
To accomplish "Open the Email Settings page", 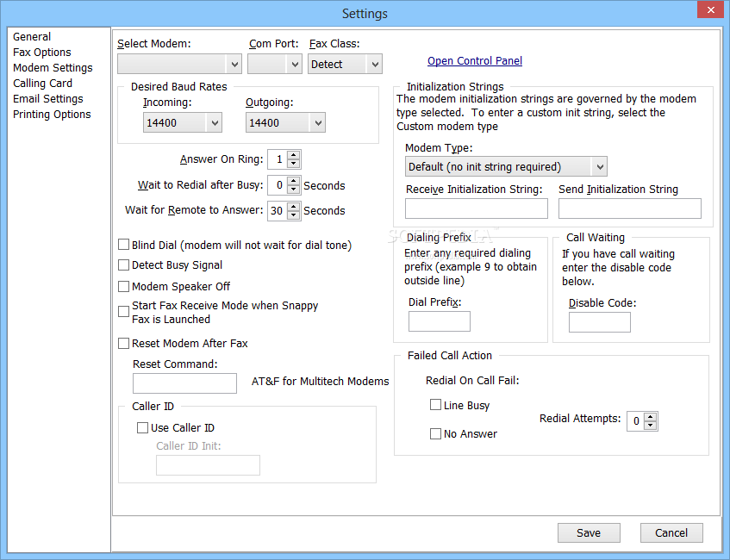I will click(x=48, y=99).
